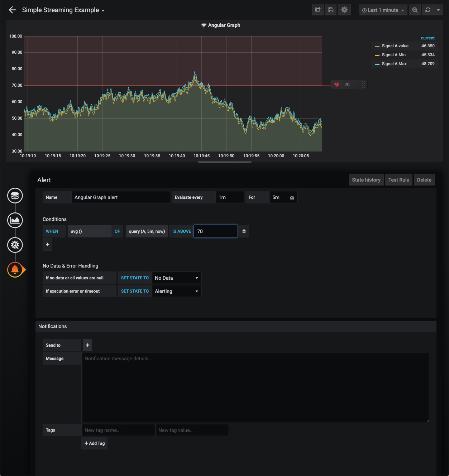This screenshot has height=476, width=449.
Task: Toggle Signal A value series in legend
Action: [x=395, y=46]
